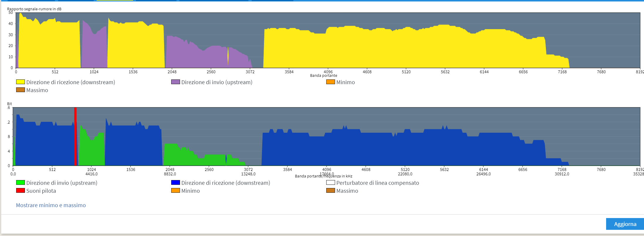This screenshot has width=644, height=236.
Task: Click carrier tick 3584 under SNR chart
Action: [289, 72]
